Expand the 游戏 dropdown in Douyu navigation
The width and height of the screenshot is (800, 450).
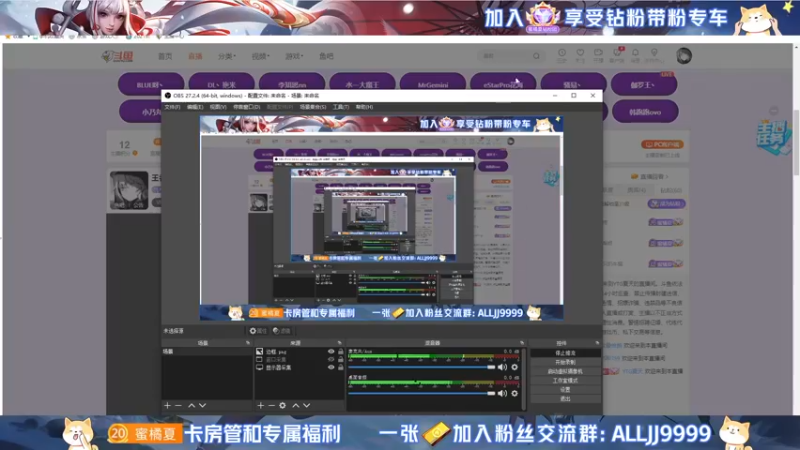(x=294, y=56)
